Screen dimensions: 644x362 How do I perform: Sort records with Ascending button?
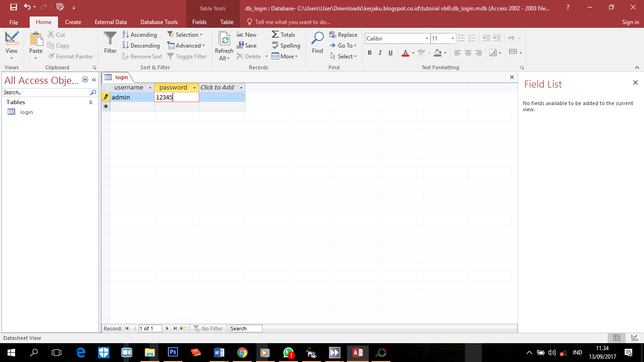(140, 34)
